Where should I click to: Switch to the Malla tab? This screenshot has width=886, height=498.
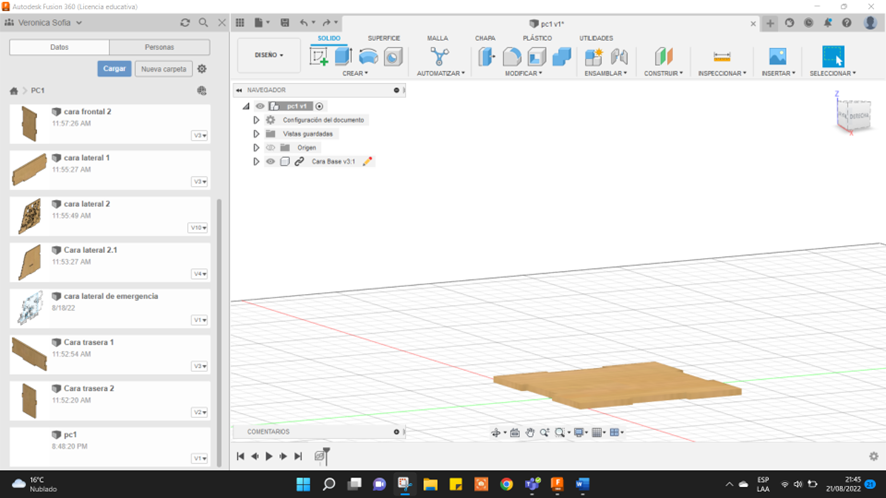tap(437, 38)
